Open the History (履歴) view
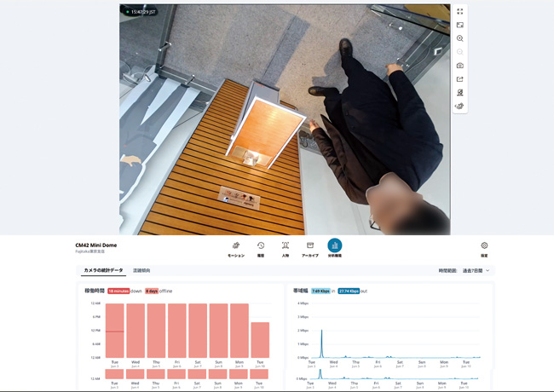554x392 pixels. 261,248
